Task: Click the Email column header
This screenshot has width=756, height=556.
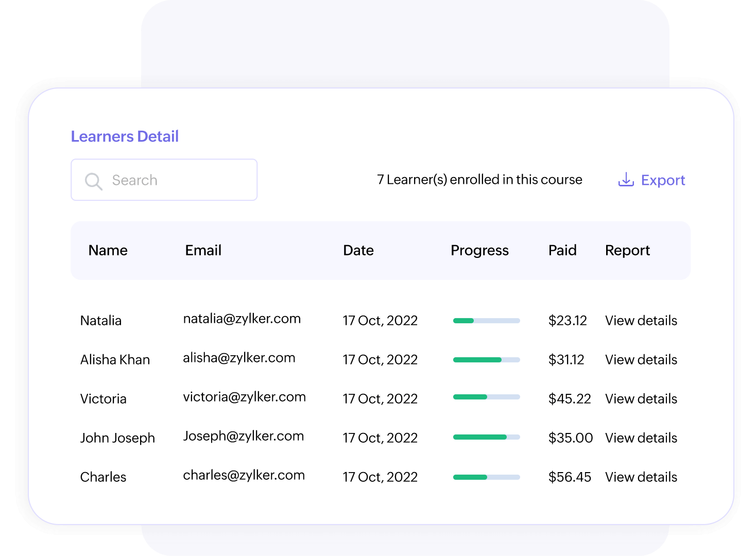Action: (x=203, y=250)
